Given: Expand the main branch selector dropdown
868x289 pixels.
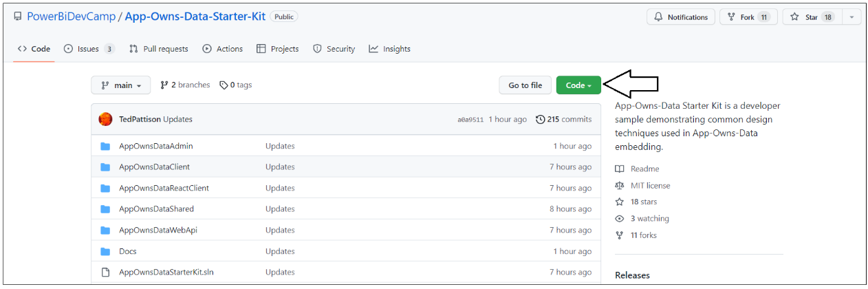Looking at the screenshot, I should 120,85.
